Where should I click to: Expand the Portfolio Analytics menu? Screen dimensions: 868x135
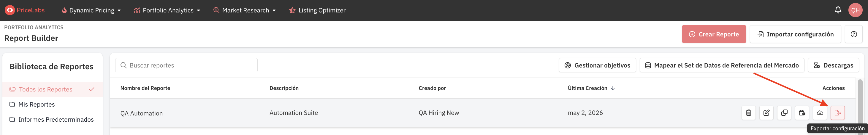(167, 10)
